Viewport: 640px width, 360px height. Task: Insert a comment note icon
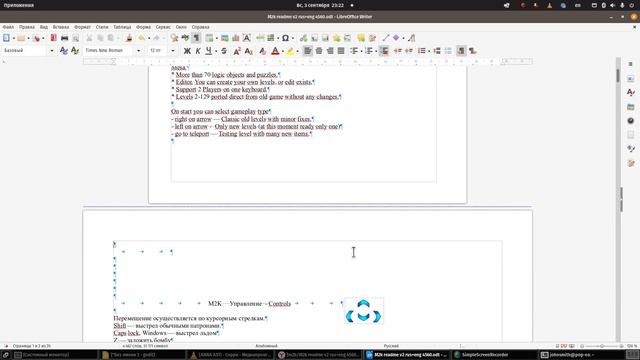(x=361, y=38)
